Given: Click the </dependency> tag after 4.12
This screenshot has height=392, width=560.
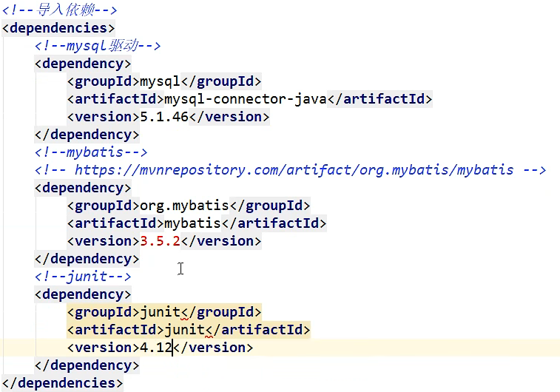Looking at the screenshot, I should click(87, 365).
